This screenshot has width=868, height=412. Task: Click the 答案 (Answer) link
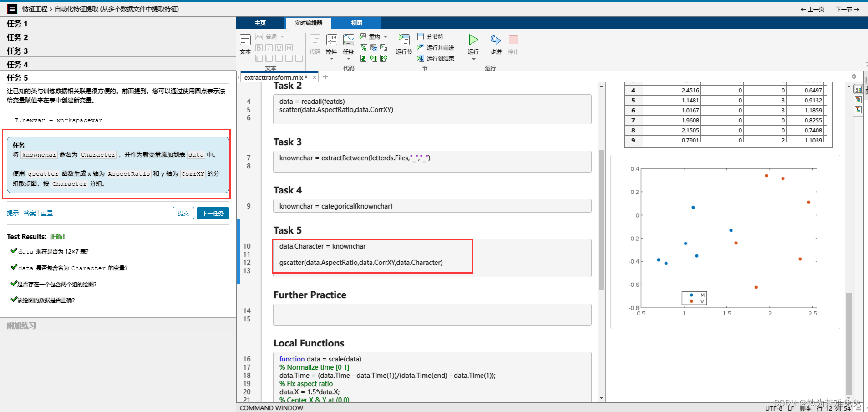30,213
